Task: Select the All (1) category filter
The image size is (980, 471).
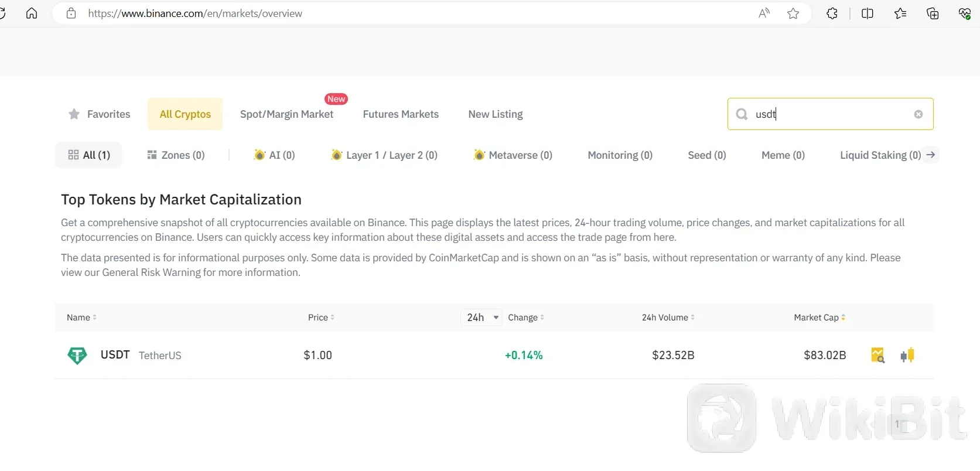Action: (88, 155)
